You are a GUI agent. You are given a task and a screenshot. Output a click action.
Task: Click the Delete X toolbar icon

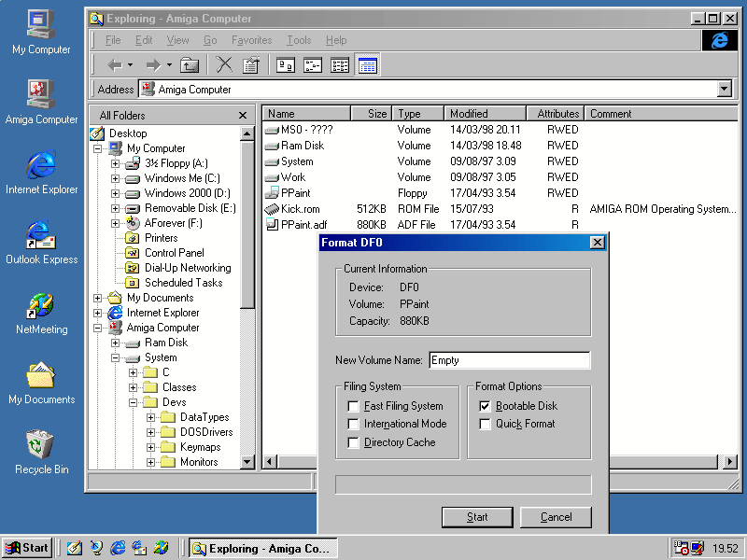click(224, 64)
